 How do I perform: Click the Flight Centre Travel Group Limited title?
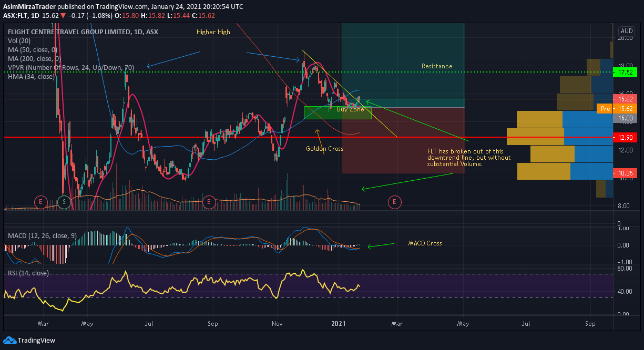pos(83,32)
